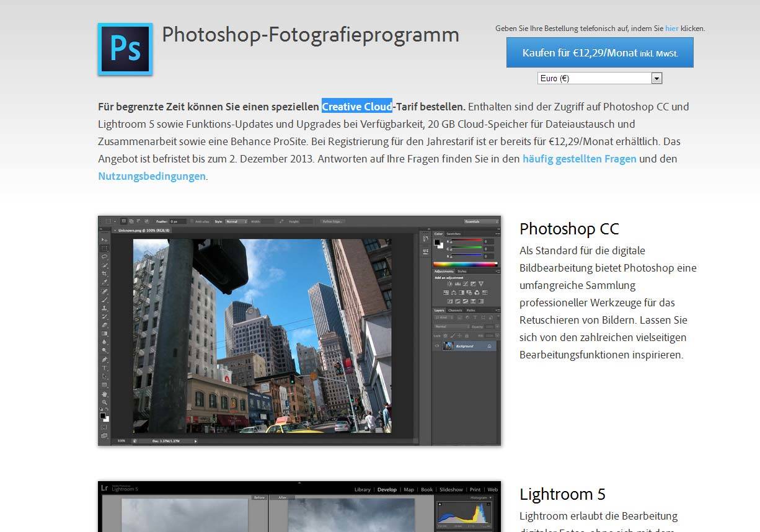760x532 pixels.
Task: Add an Exposure adjustment
Action: pyautogui.click(x=473, y=284)
